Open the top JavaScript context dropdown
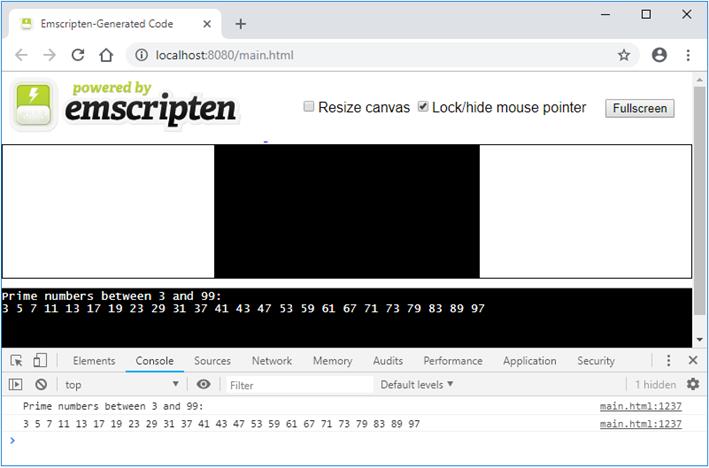Viewport: 709px width, 468px height. pyautogui.click(x=122, y=384)
